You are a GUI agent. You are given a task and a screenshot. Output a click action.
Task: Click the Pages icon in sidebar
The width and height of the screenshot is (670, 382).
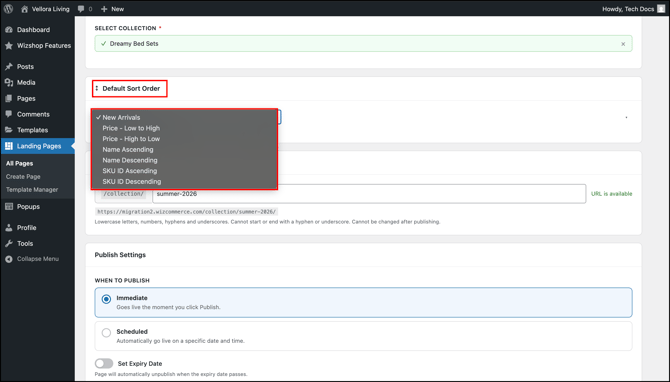[x=9, y=98]
